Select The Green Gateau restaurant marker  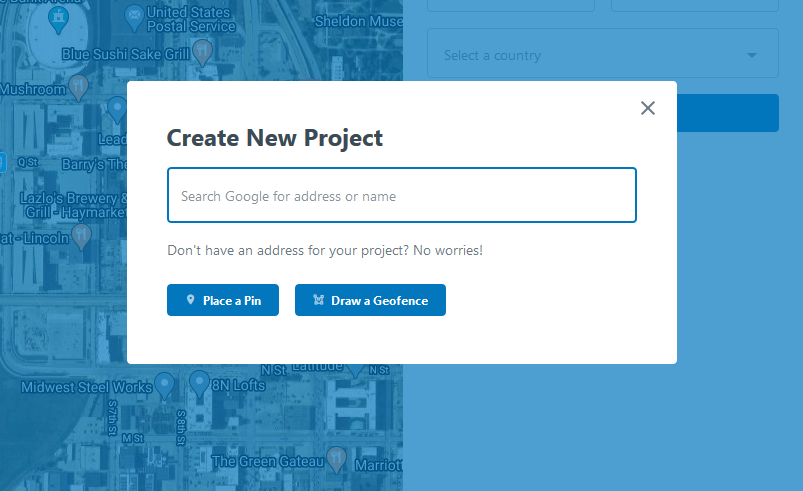click(x=336, y=459)
